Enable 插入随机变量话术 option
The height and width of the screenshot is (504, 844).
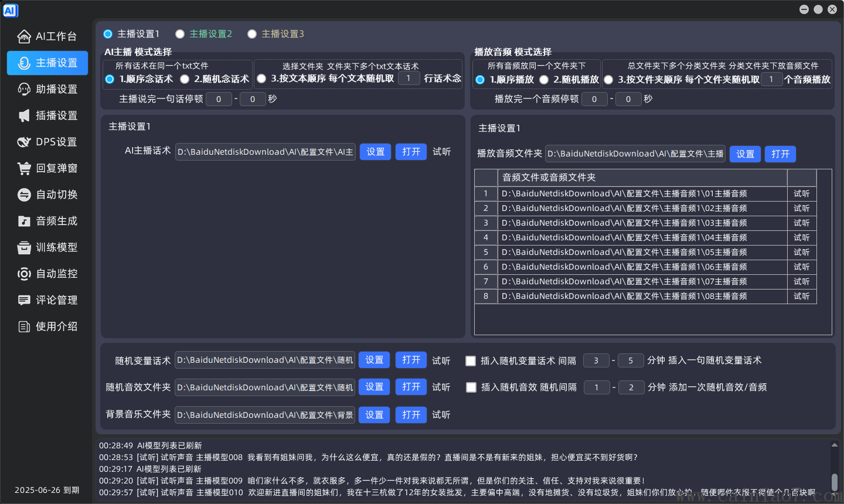click(471, 360)
